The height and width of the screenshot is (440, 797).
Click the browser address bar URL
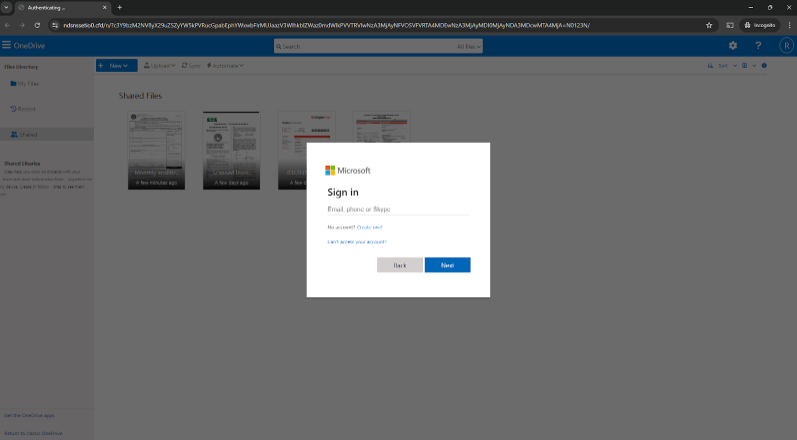click(326, 25)
